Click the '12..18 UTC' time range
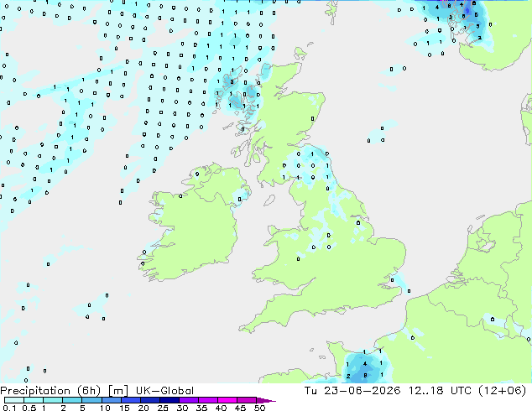 point(440,391)
